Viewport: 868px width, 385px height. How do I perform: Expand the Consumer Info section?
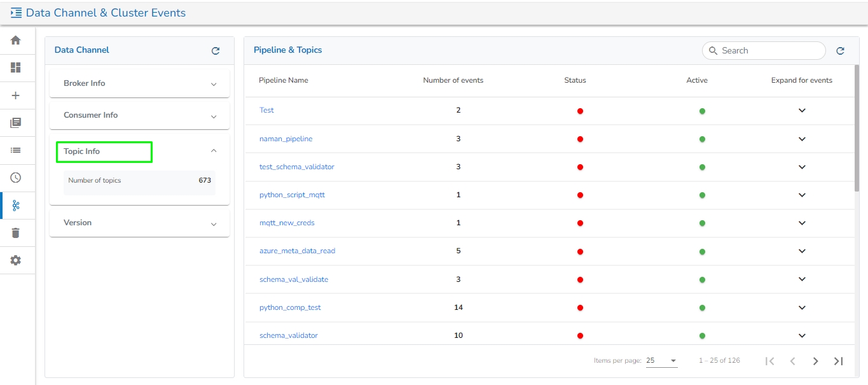(x=214, y=116)
